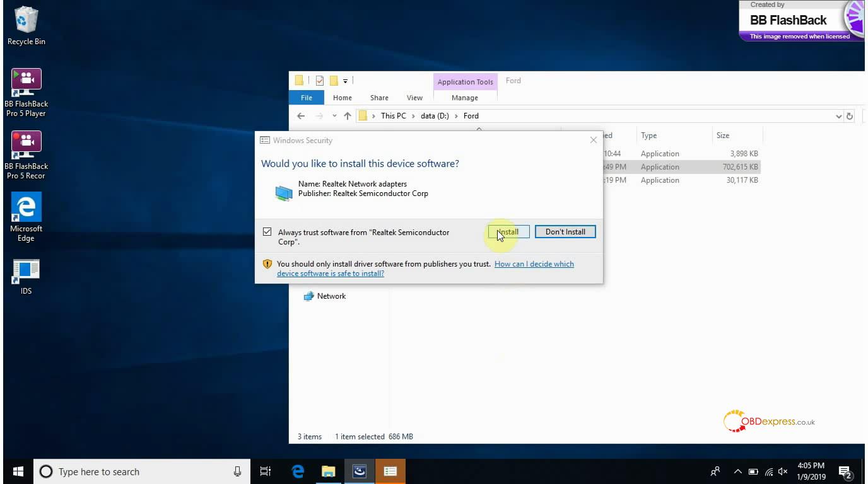Expand the address bar history dropdown
This screenshot has height=484, width=868.
(838, 116)
